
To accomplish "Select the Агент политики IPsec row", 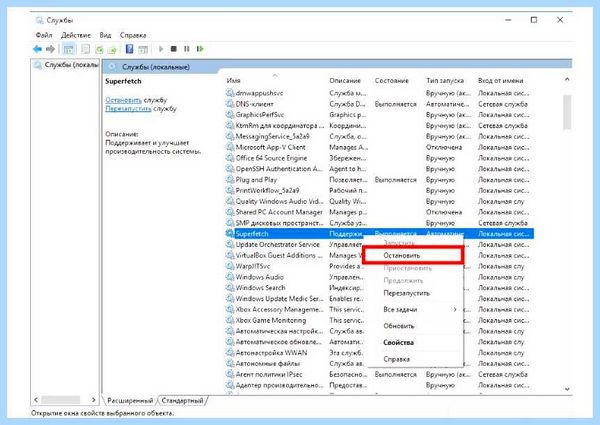I will click(380, 375).
